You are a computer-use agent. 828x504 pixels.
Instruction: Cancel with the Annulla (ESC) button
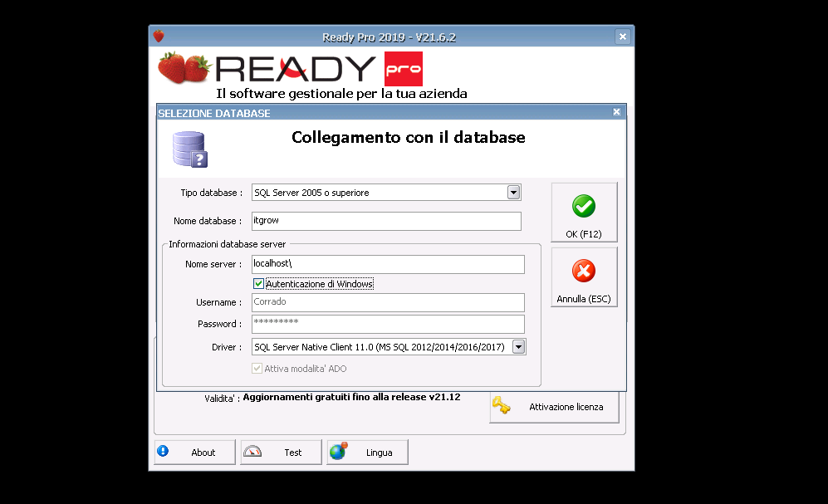(584, 277)
